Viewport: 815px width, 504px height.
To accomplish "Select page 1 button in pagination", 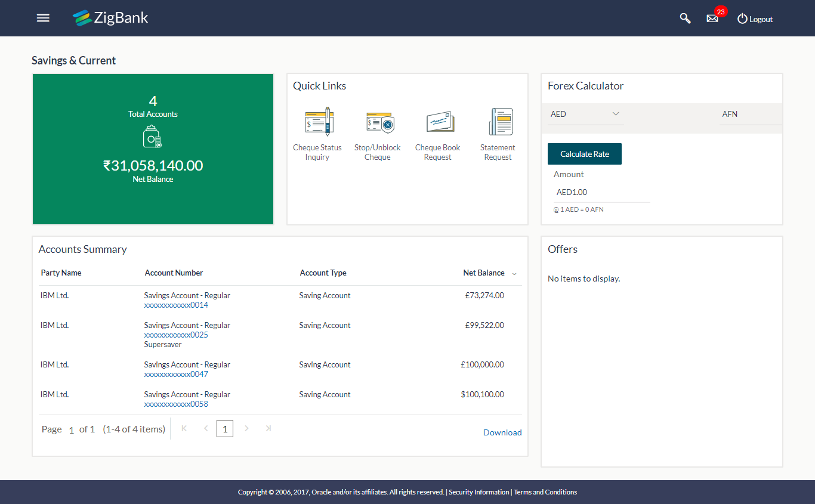I will [x=225, y=428].
